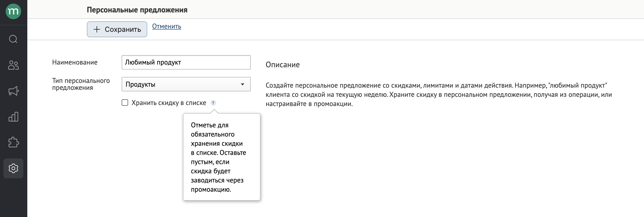The height and width of the screenshot is (217, 644).
Task: Click the "Отменить" link
Action: coord(167,26)
